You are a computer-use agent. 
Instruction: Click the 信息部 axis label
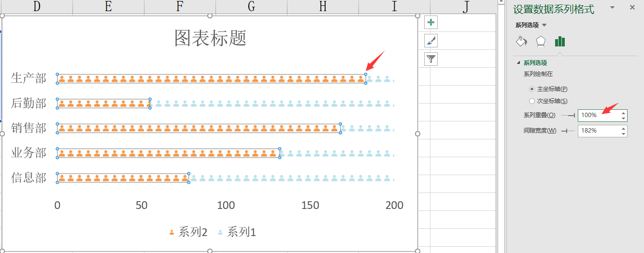click(29, 178)
